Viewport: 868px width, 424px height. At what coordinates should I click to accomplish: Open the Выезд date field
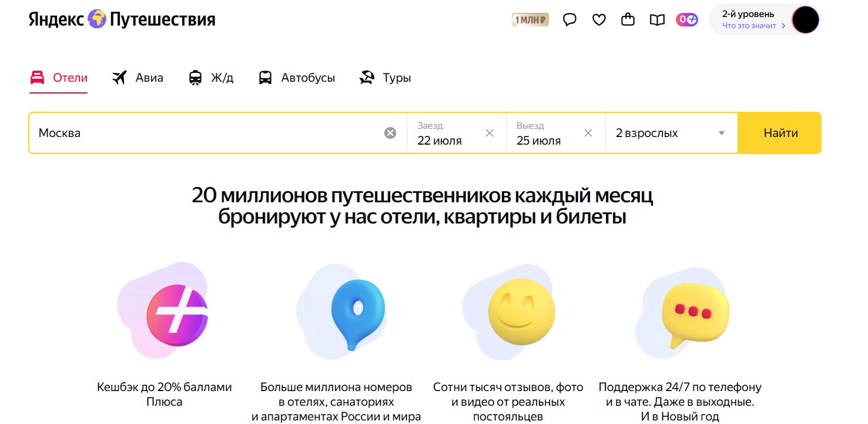tap(556, 133)
